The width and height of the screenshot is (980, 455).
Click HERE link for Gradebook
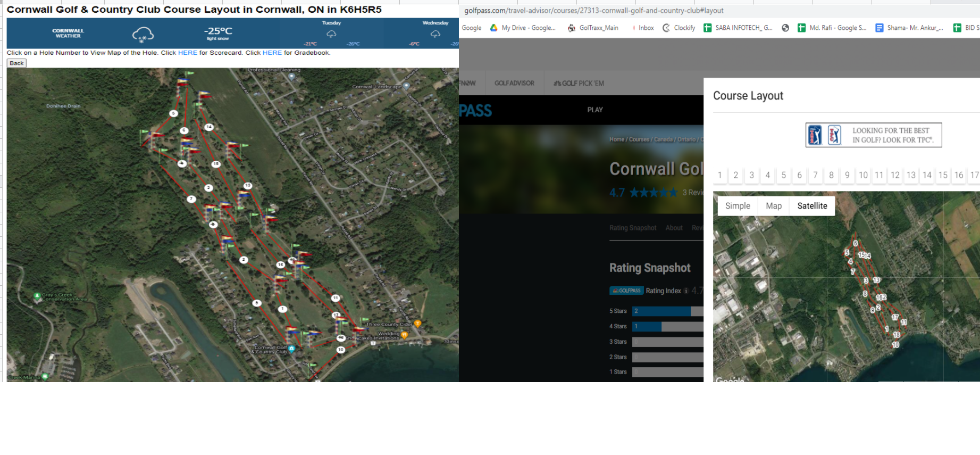(272, 53)
